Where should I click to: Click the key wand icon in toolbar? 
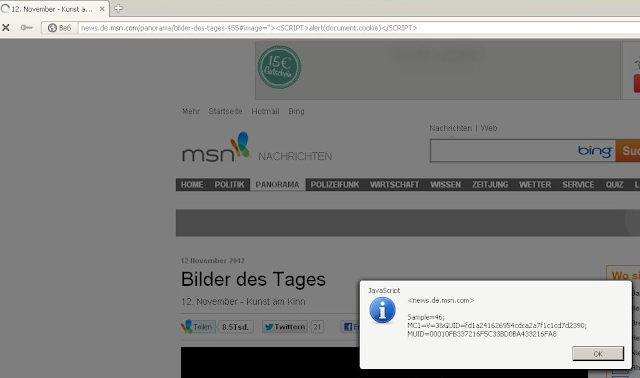pyautogui.click(x=27, y=28)
